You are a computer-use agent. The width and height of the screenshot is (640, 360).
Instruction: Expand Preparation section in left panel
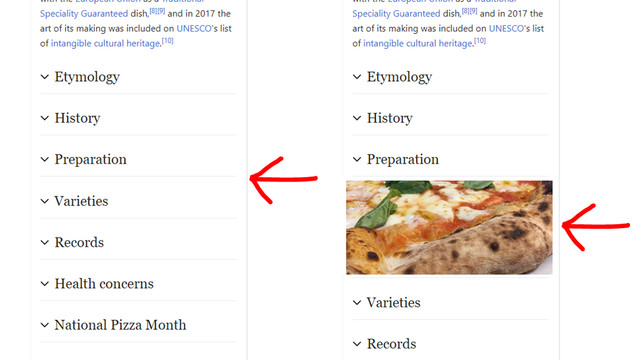pyautogui.click(x=44, y=159)
